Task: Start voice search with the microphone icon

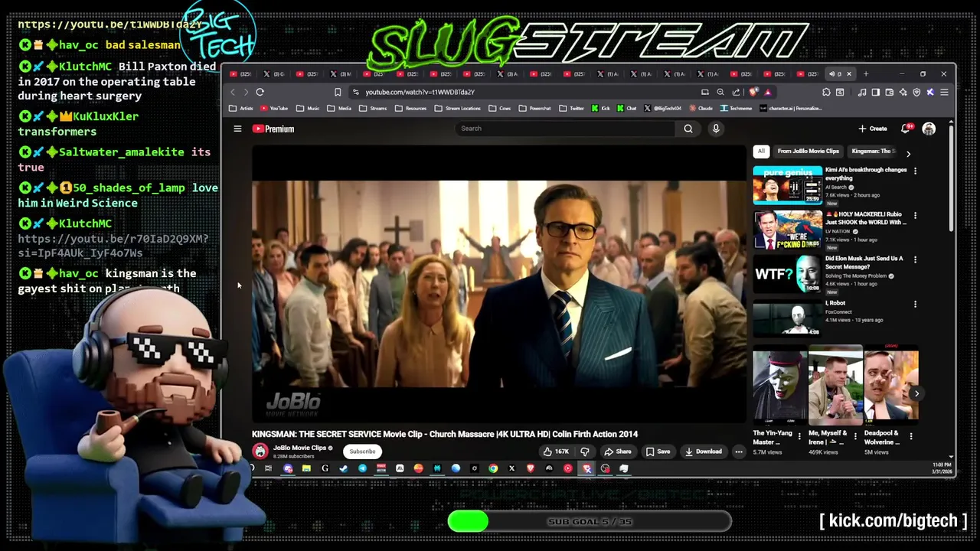Action: (x=716, y=129)
